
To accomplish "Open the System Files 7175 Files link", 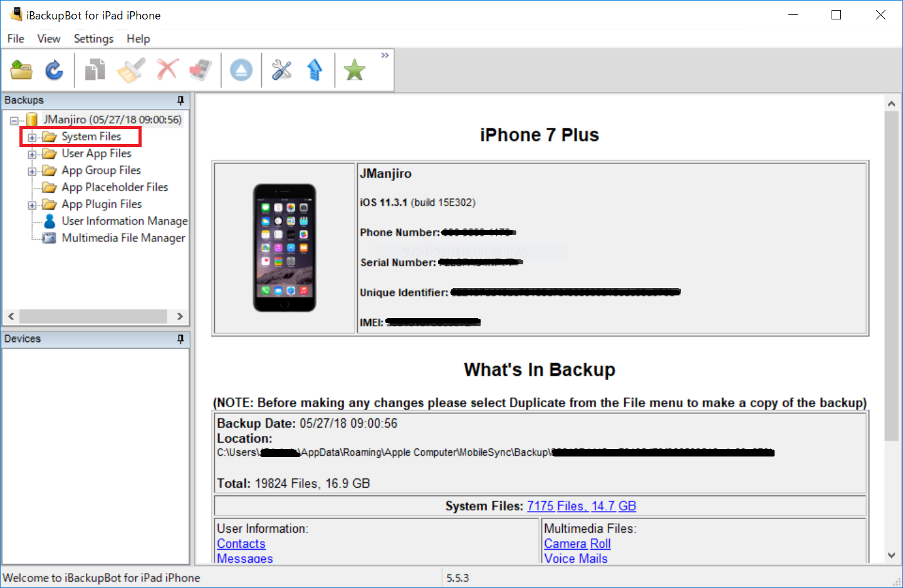I will coord(582,506).
